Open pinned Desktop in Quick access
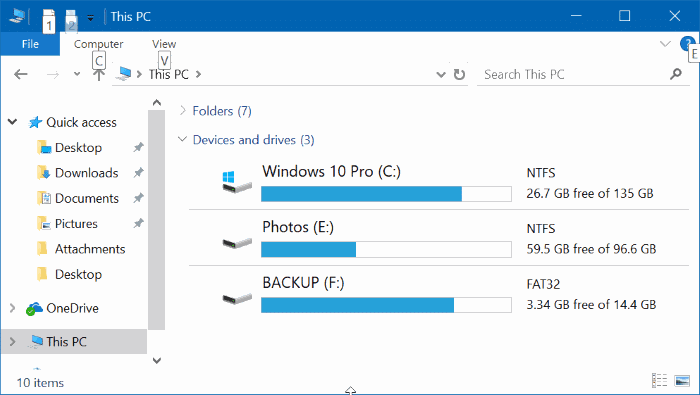 click(78, 148)
